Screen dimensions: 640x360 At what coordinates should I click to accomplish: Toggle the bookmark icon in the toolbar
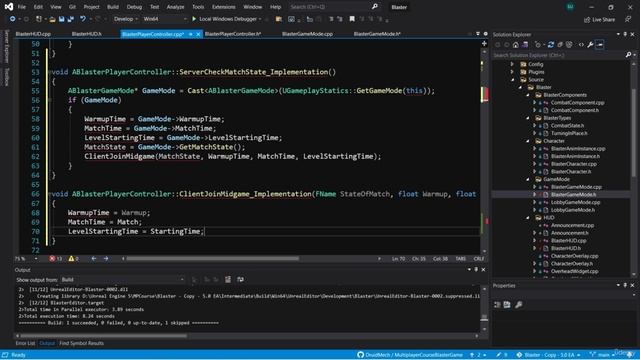click(x=352, y=19)
